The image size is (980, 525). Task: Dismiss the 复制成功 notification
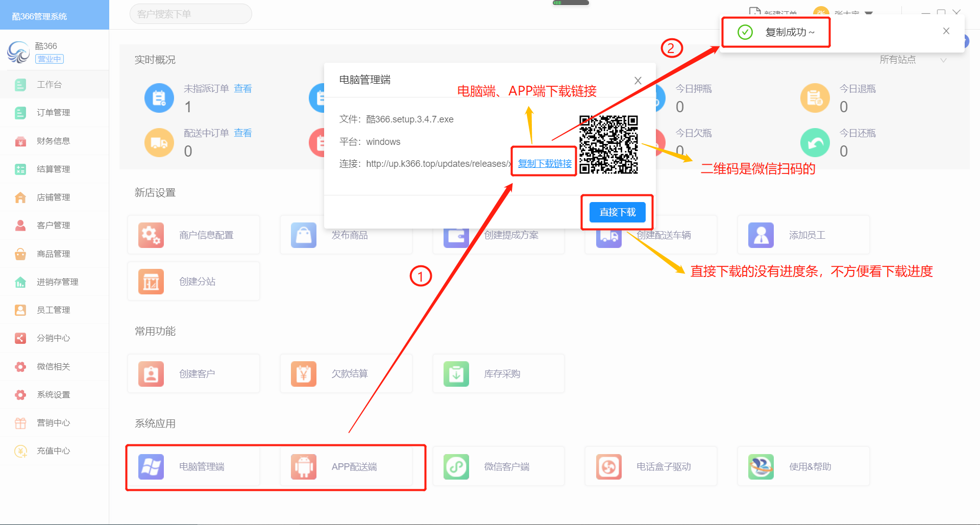tap(946, 31)
